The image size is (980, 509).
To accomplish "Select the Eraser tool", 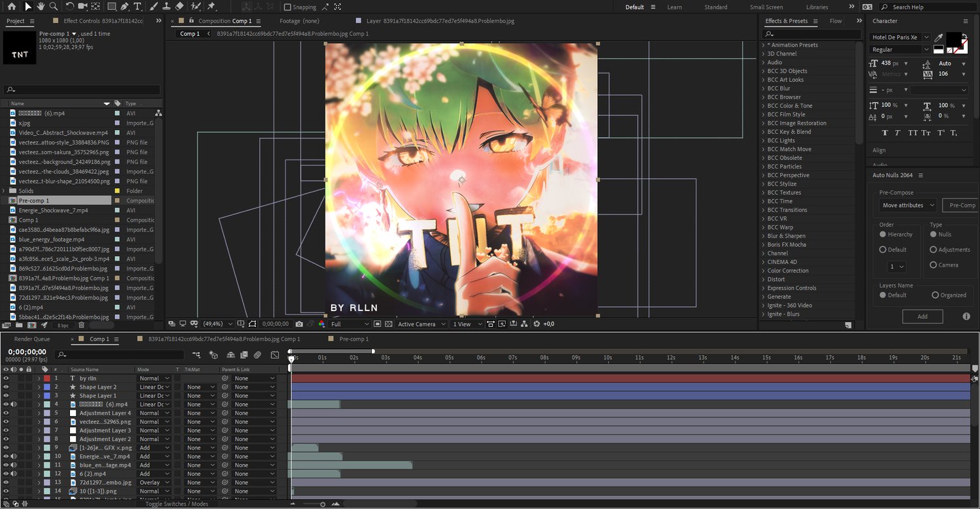I will [179, 7].
